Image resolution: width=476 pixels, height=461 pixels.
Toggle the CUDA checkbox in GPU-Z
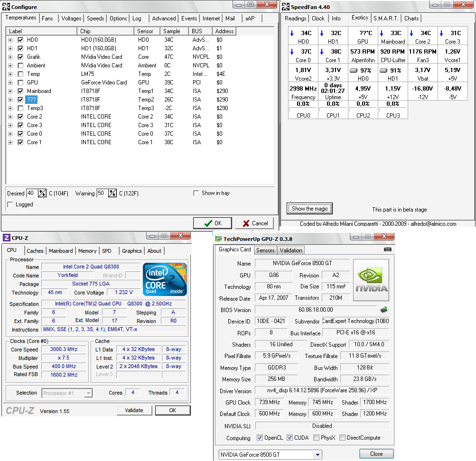[290, 437]
